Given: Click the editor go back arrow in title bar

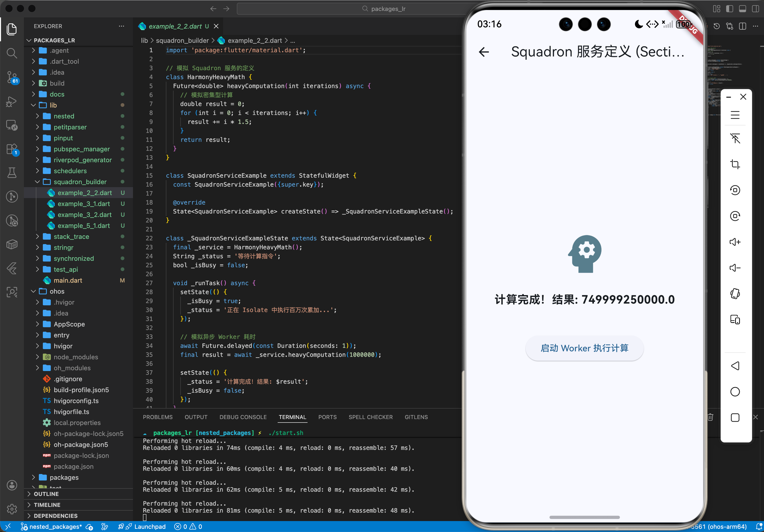Looking at the screenshot, I should (213, 9).
